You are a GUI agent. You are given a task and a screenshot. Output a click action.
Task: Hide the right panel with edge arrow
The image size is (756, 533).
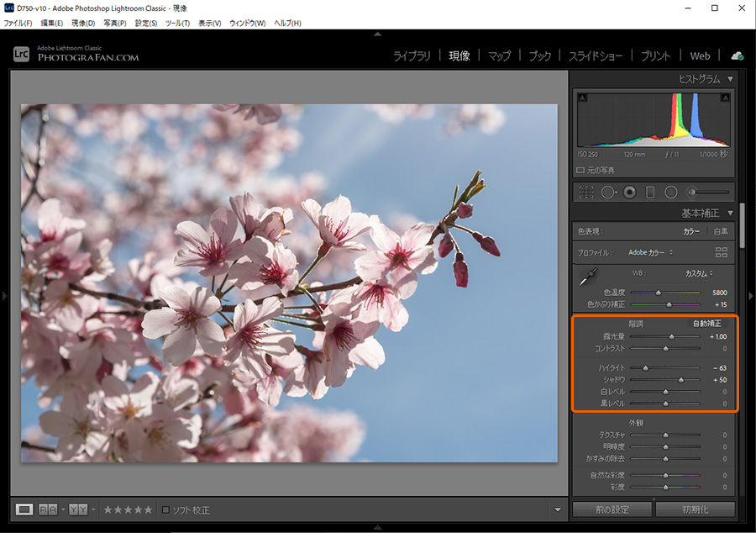[751, 296]
